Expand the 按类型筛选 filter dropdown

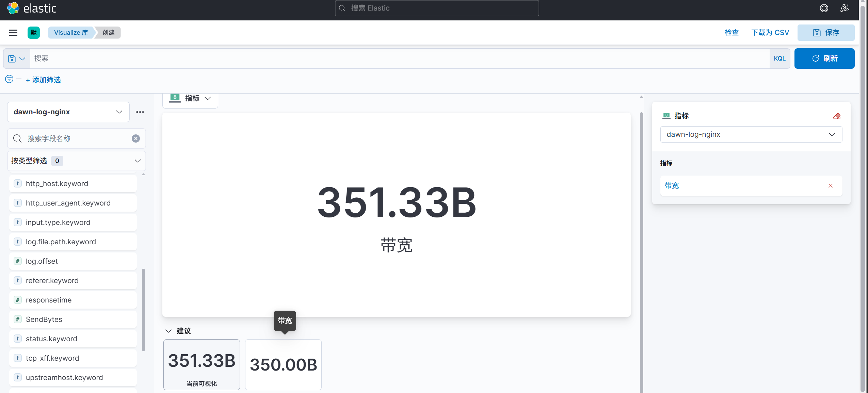pyautogui.click(x=77, y=161)
